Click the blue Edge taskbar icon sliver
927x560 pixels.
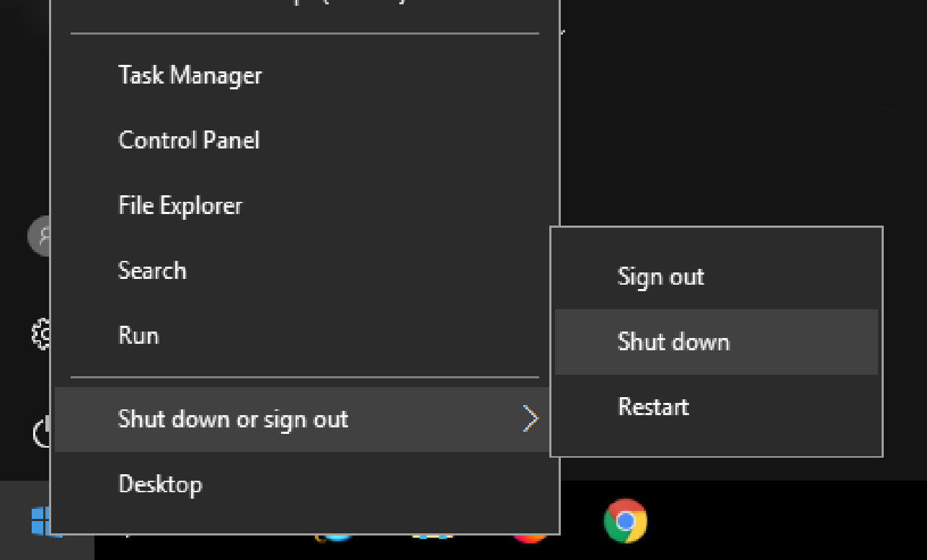click(334, 538)
